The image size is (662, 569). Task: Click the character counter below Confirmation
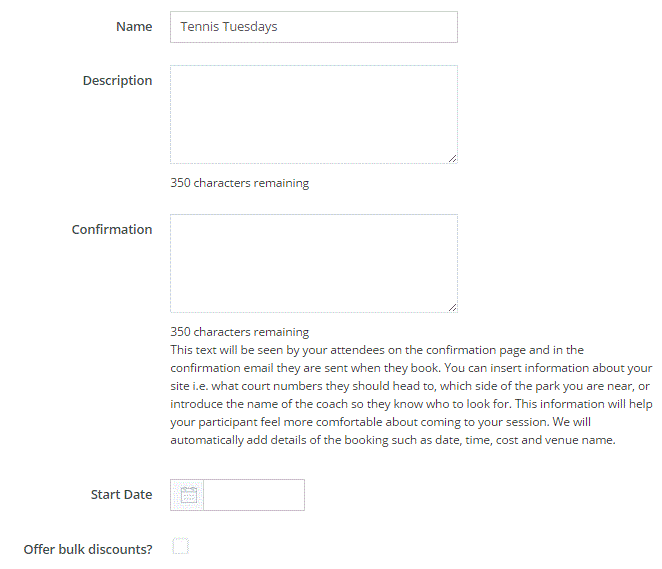coord(239,332)
